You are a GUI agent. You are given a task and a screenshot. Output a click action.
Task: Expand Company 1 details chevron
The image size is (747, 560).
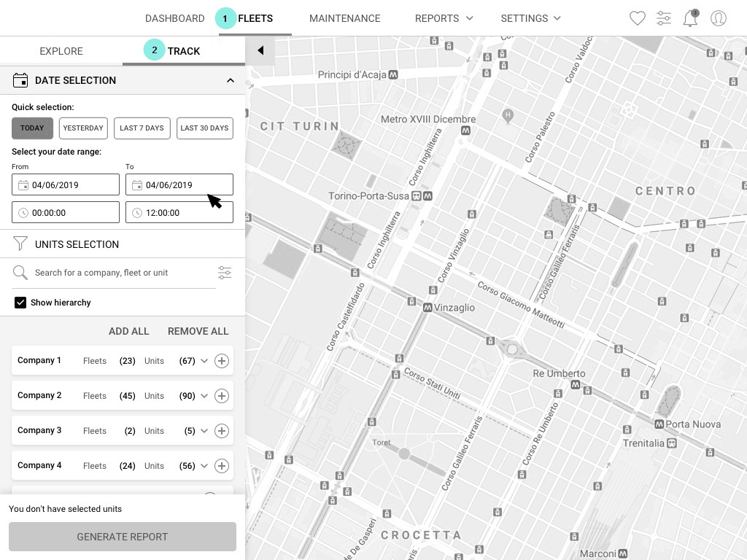pyautogui.click(x=204, y=361)
